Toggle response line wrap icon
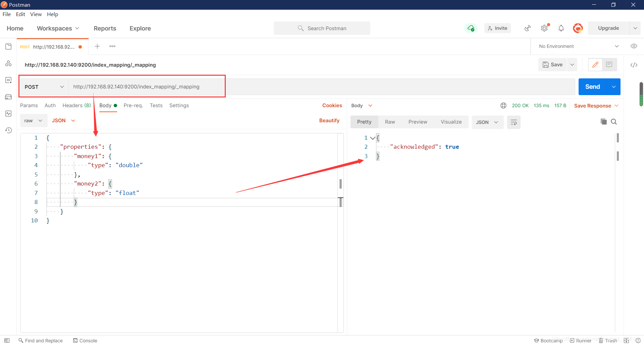Screen dimensions: 644x345 click(514, 122)
